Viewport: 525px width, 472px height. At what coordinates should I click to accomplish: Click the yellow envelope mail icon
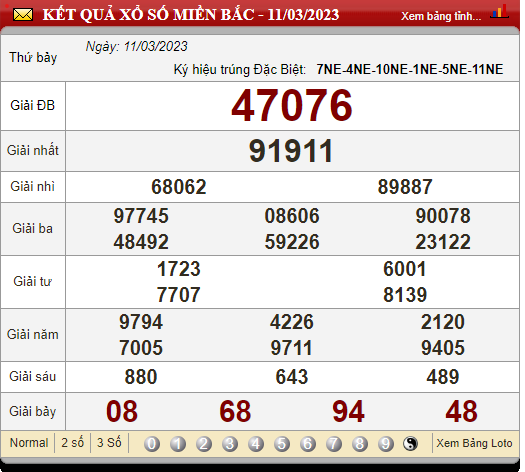[23, 15]
